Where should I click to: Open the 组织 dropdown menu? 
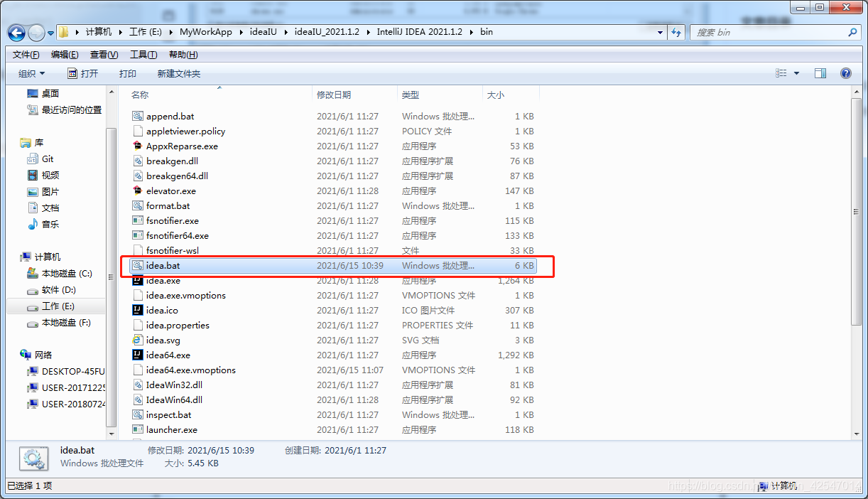coord(31,73)
